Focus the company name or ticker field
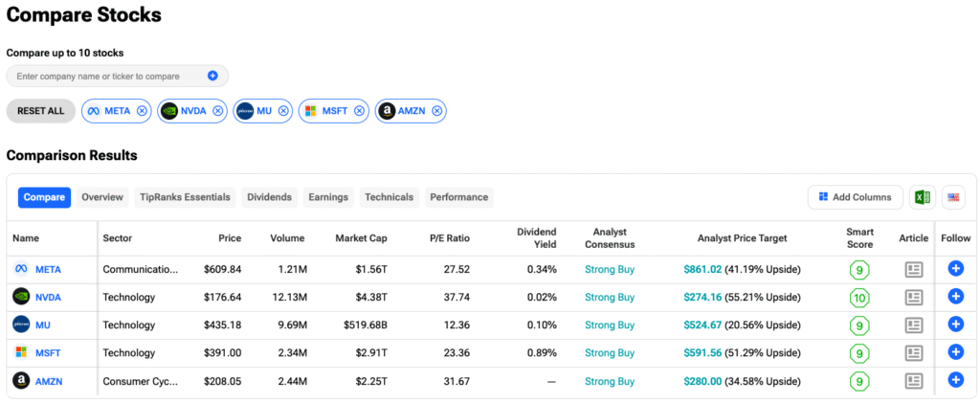 105,76
